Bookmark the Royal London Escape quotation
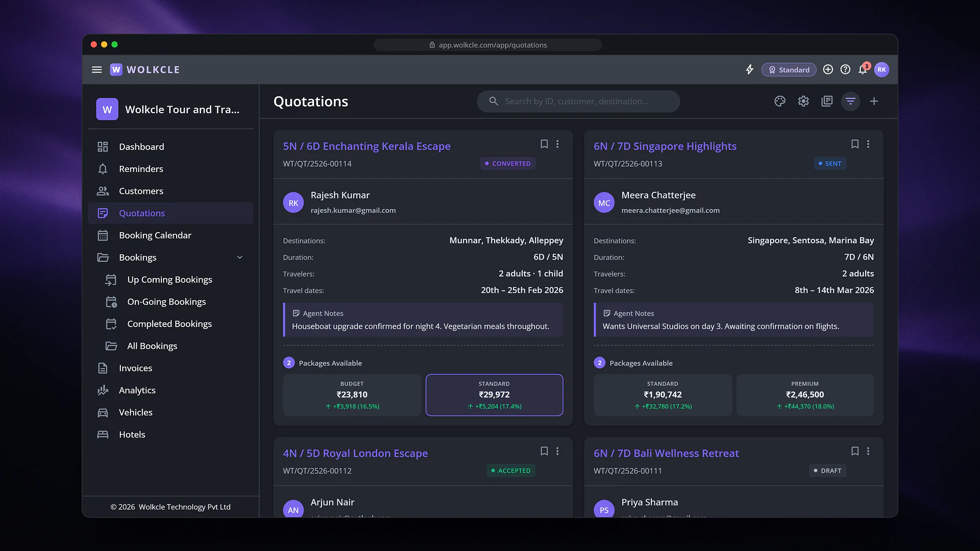 [x=544, y=451]
